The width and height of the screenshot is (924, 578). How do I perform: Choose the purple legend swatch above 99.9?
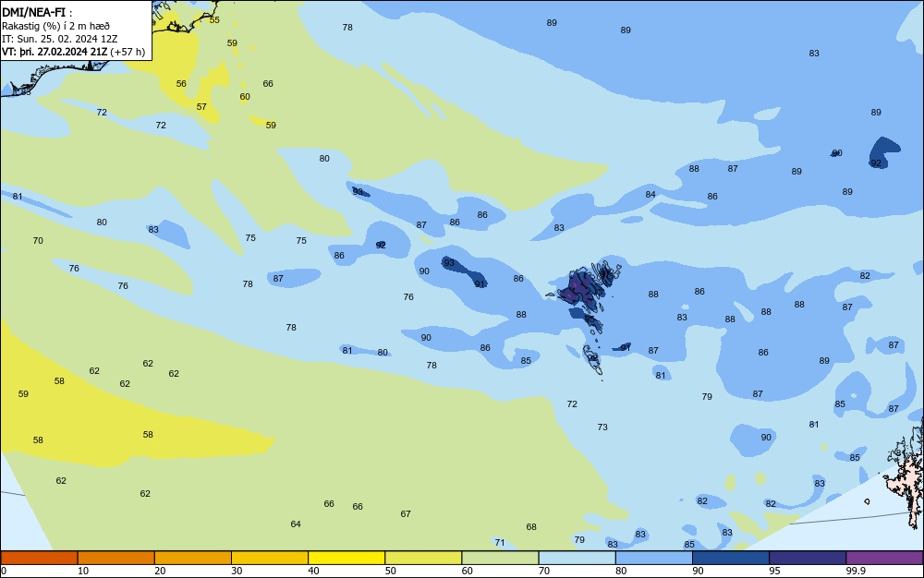(884, 558)
